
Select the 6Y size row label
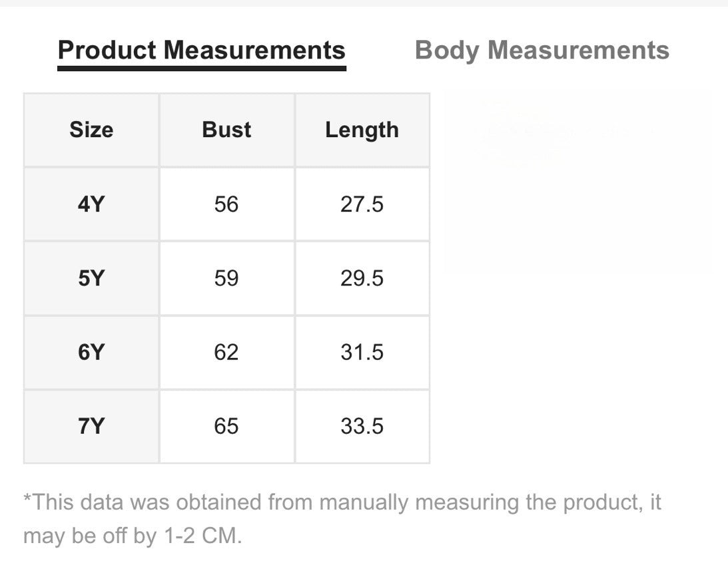point(91,352)
